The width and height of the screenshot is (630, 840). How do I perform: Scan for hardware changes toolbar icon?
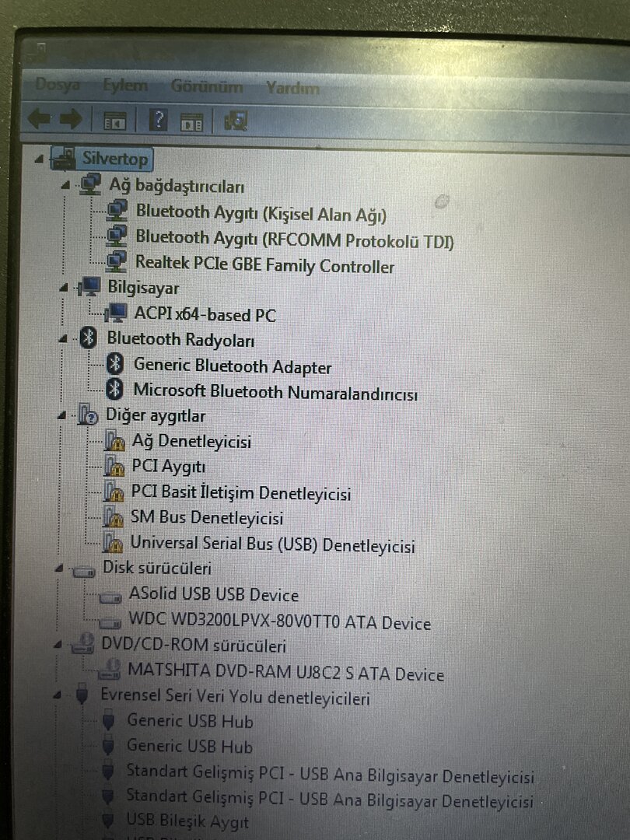(236, 121)
